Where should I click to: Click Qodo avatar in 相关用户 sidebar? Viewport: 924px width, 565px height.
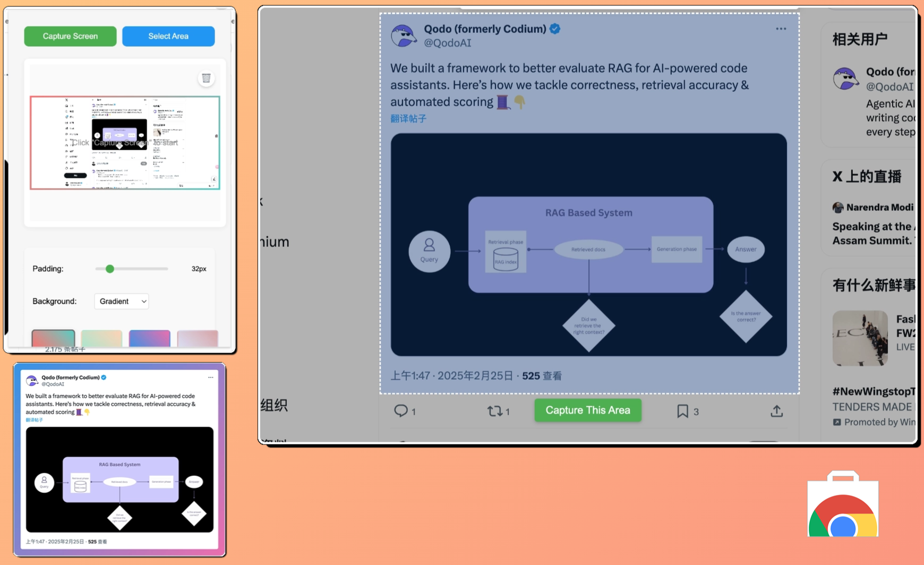pyautogui.click(x=845, y=79)
